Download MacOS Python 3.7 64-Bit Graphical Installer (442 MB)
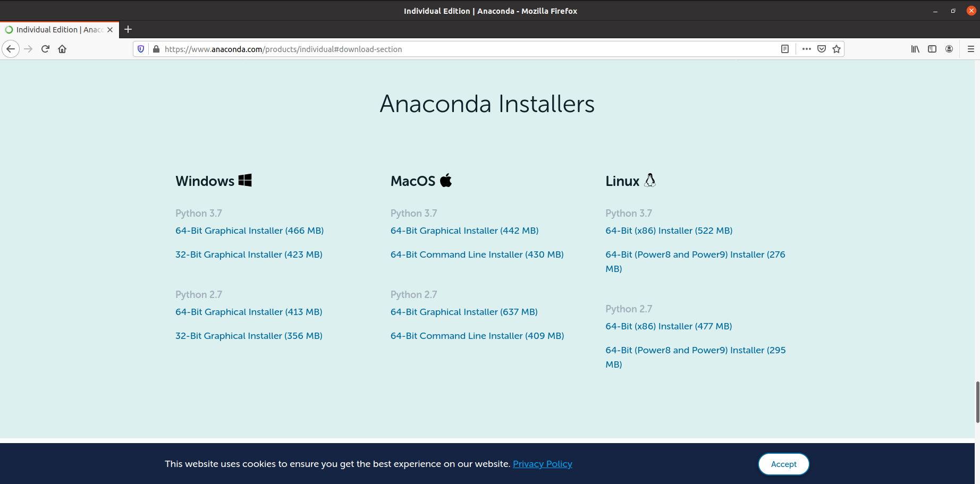The width and height of the screenshot is (980, 484). 464,231
